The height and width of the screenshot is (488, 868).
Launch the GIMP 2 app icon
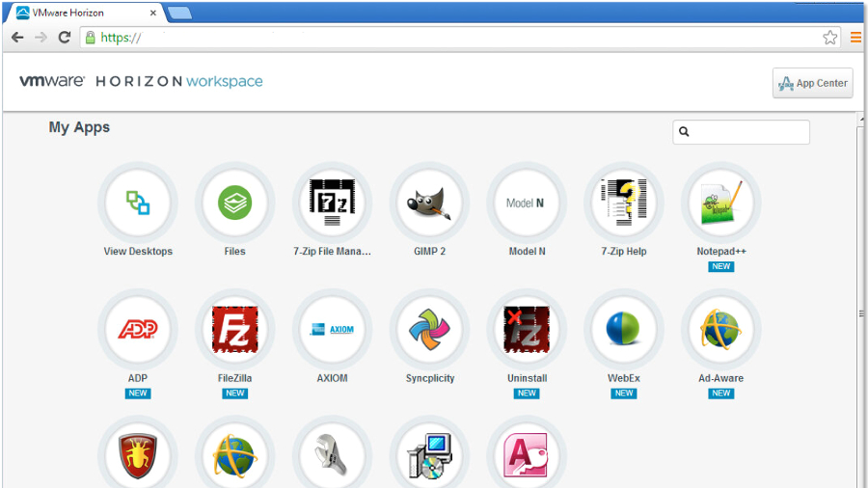click(429, 203)
